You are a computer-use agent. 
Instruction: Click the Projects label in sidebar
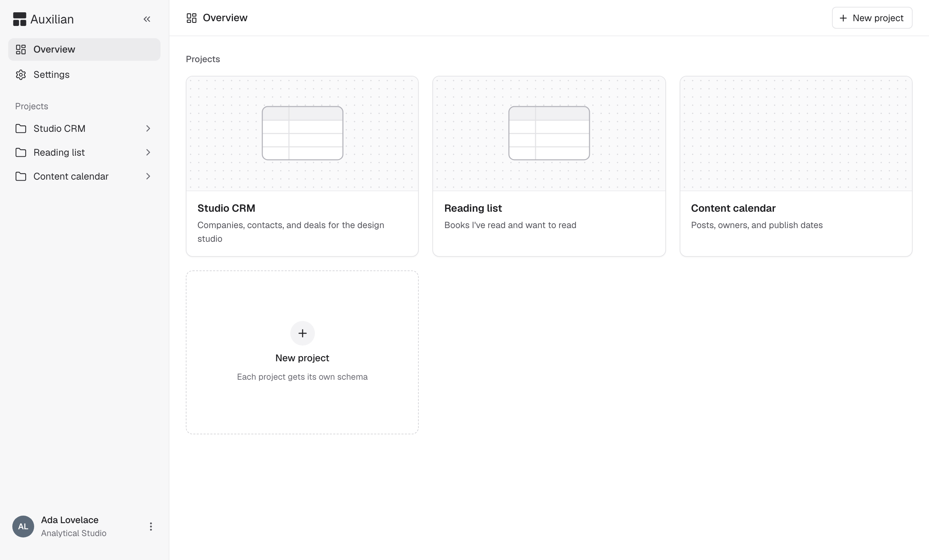point(32,106)
